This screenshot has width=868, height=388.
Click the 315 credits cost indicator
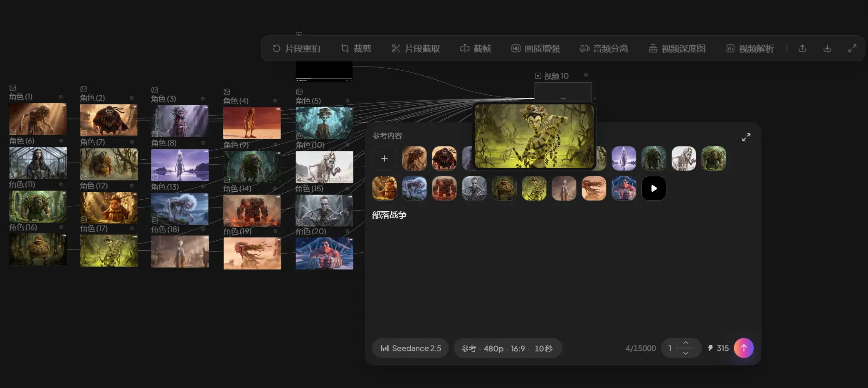pos(718,348)
